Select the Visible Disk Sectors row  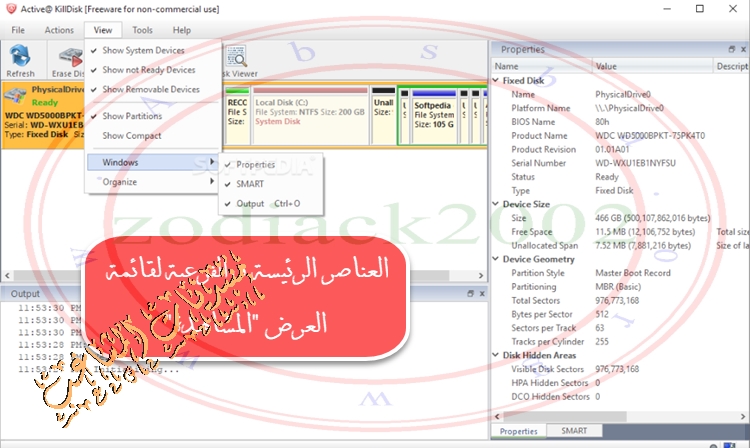[x=620, y=369]
